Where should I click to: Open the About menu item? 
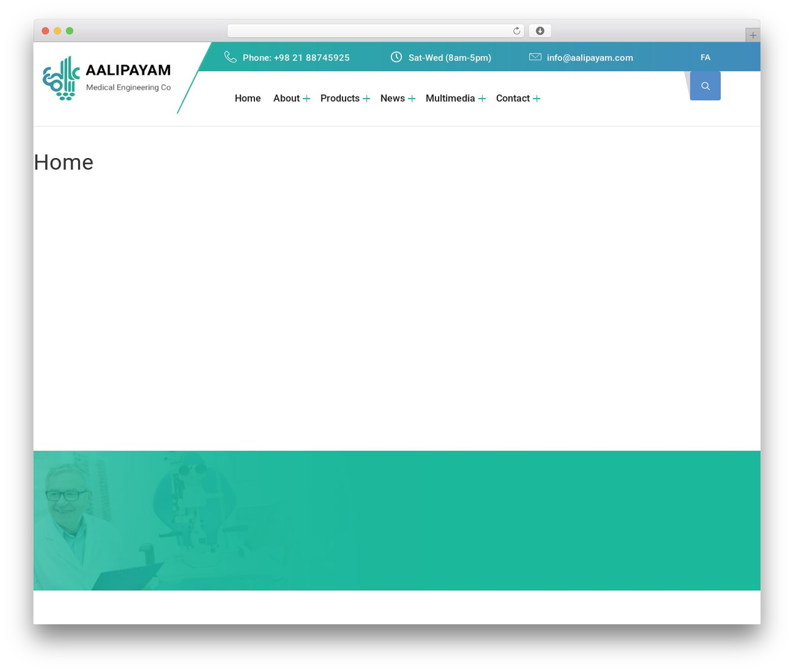tap(287, 99)
